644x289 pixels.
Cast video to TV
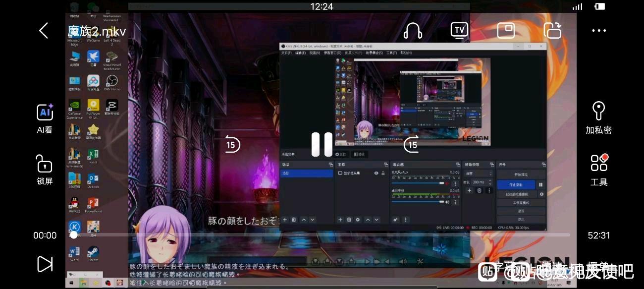click(459, 31)
